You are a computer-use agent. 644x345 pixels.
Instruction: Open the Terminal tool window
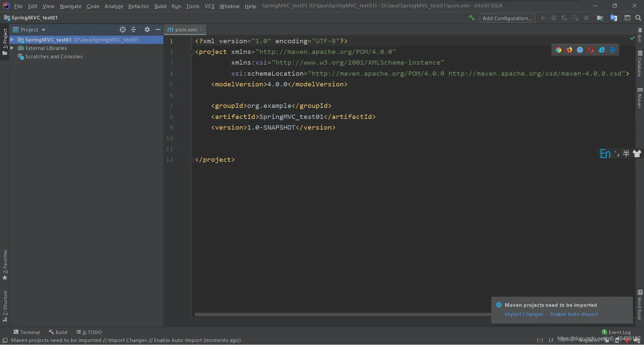[27, 332]
